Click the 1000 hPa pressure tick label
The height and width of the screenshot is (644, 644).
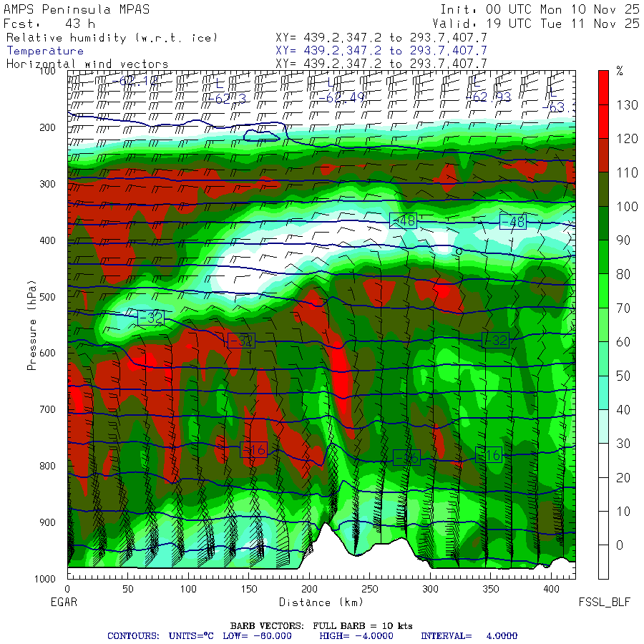[45, 579]
